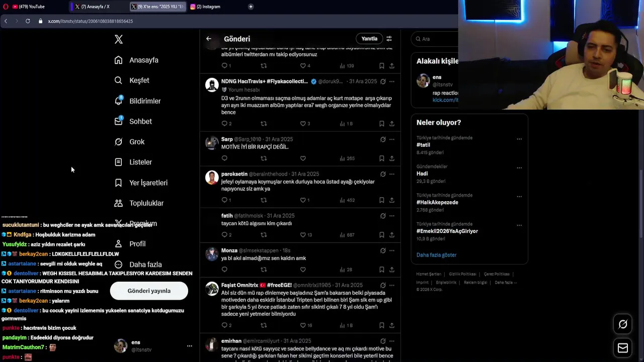Open Profil page
The width and height of the screenshot is (644, 362).
130,244
